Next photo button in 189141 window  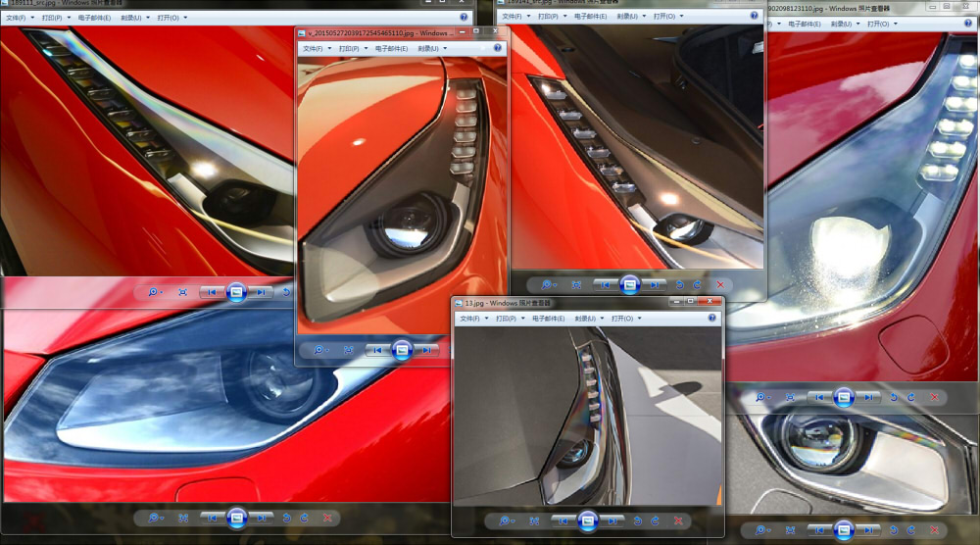654,284
